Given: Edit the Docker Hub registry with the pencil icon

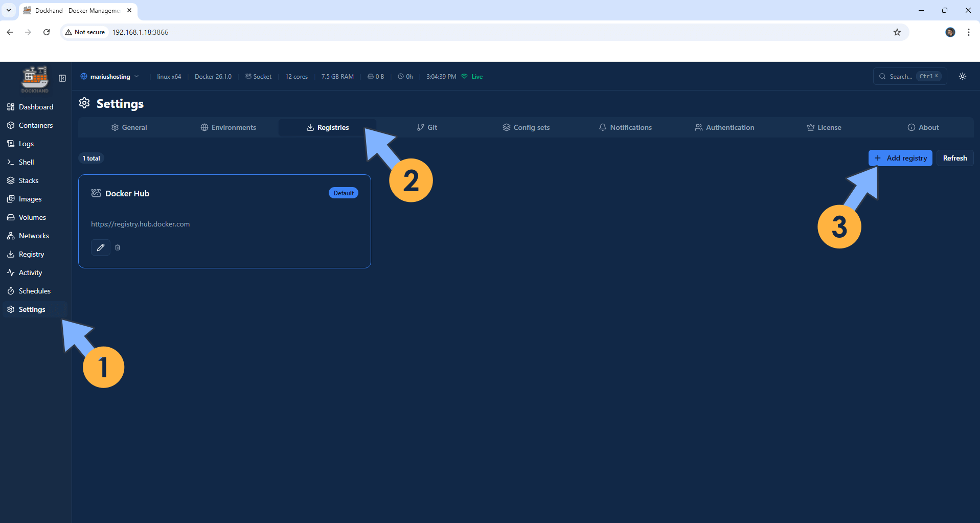Looking at the screenshot, I should (100, 247).
